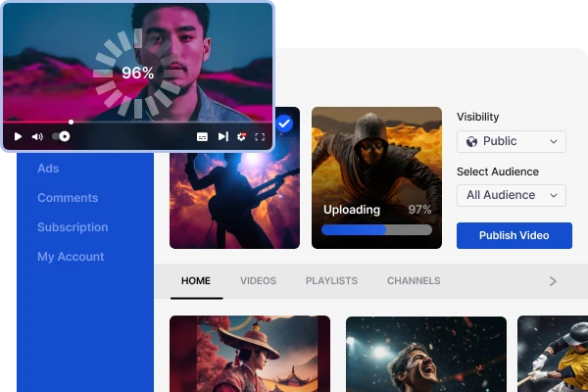
Task: Seek using the red progress bar handle
Action: (x=71, y=122)
